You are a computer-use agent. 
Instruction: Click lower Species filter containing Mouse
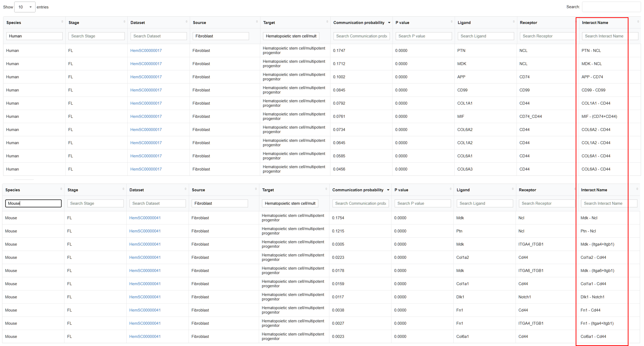point(33,203)
